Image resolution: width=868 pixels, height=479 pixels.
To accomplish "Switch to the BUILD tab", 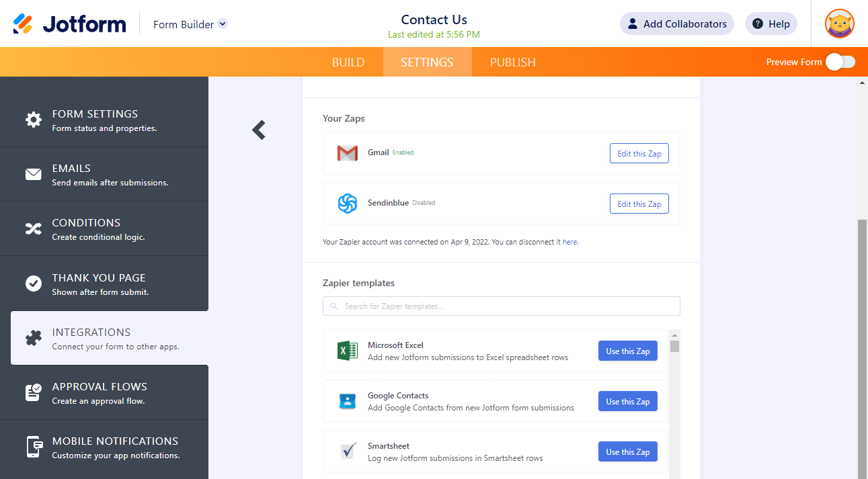I will tap(348, 62).
